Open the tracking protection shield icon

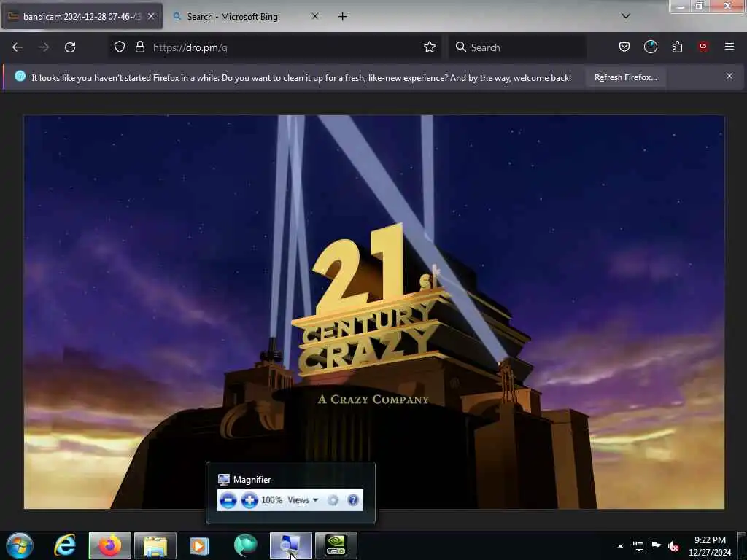tap(120, 47)
